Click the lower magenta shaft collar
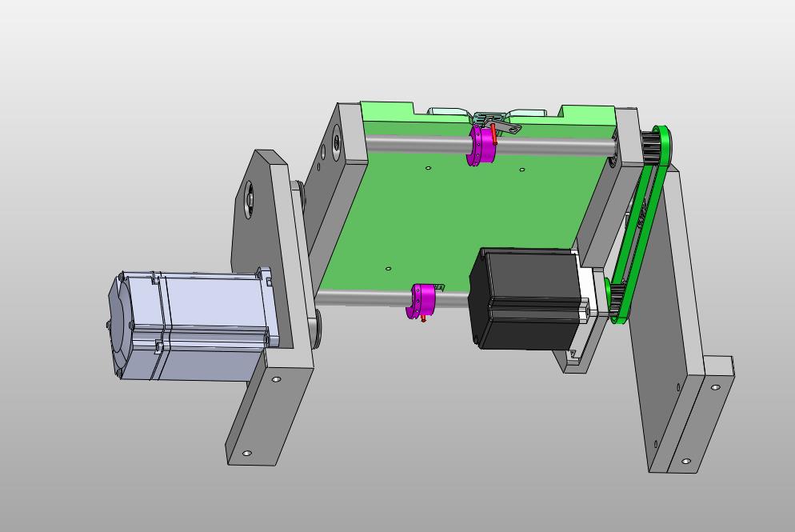 click(x=421, y=301)
